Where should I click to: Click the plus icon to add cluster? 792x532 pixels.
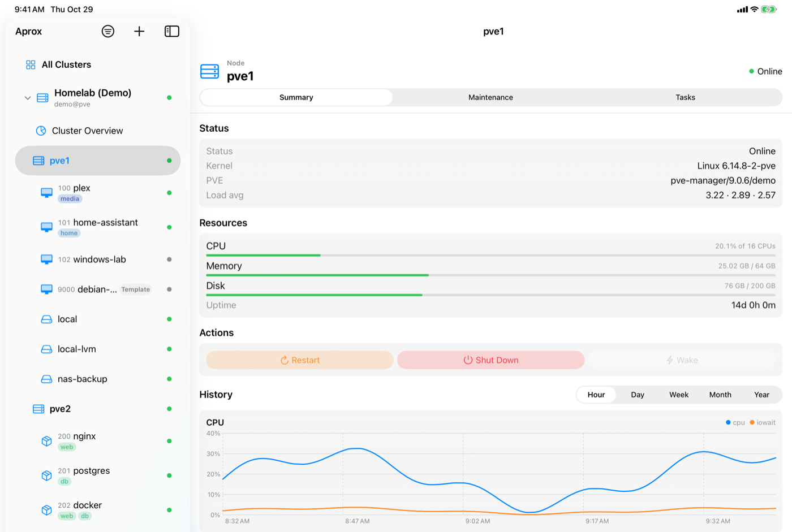tap(139, 32)
